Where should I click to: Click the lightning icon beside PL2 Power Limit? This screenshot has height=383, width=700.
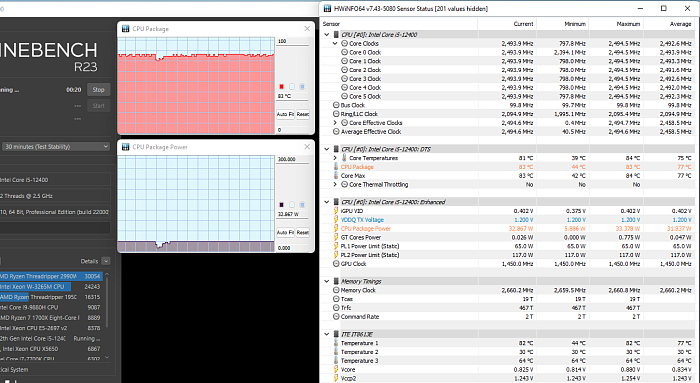pyautogui.click(x=336, y=255)
